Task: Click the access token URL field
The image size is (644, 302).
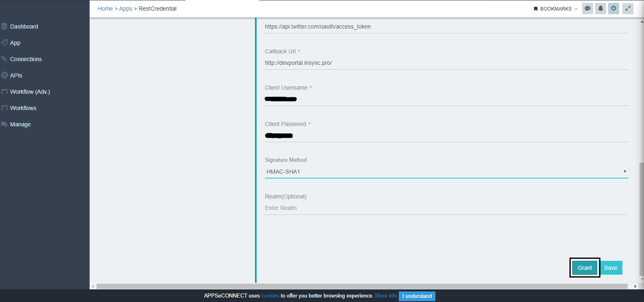Action: point(446,27)
